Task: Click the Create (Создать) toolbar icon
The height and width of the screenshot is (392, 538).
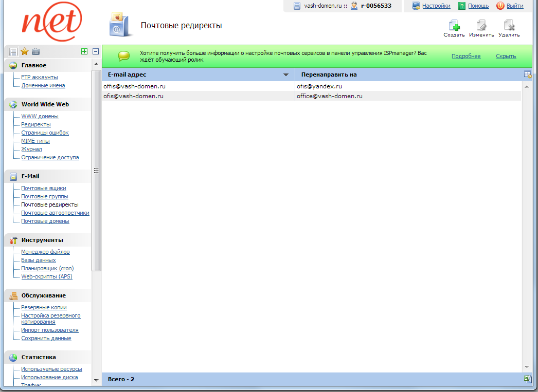Action: coord(454,27)
